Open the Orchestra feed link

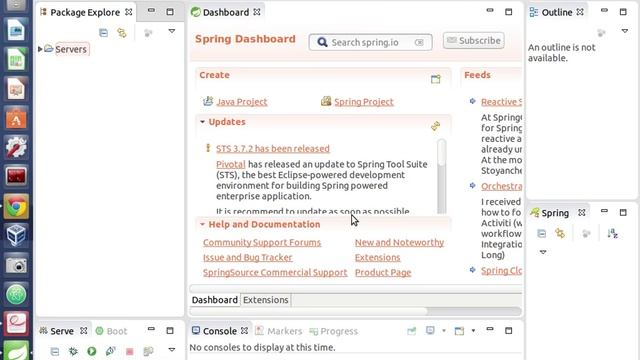[x=501, y=186]
